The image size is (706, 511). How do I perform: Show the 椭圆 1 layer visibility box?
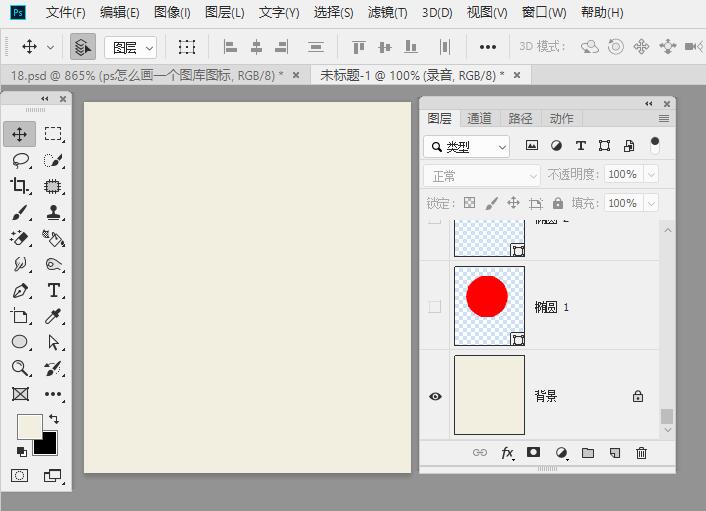pos(435,307)
